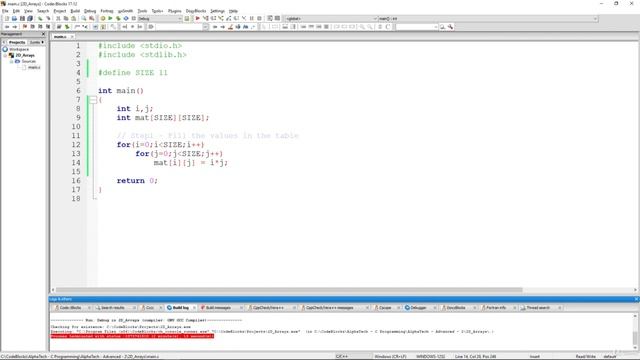The image size is (640, 360).
Task: Open the Debugging windows icon
Action: click(270, 18)
